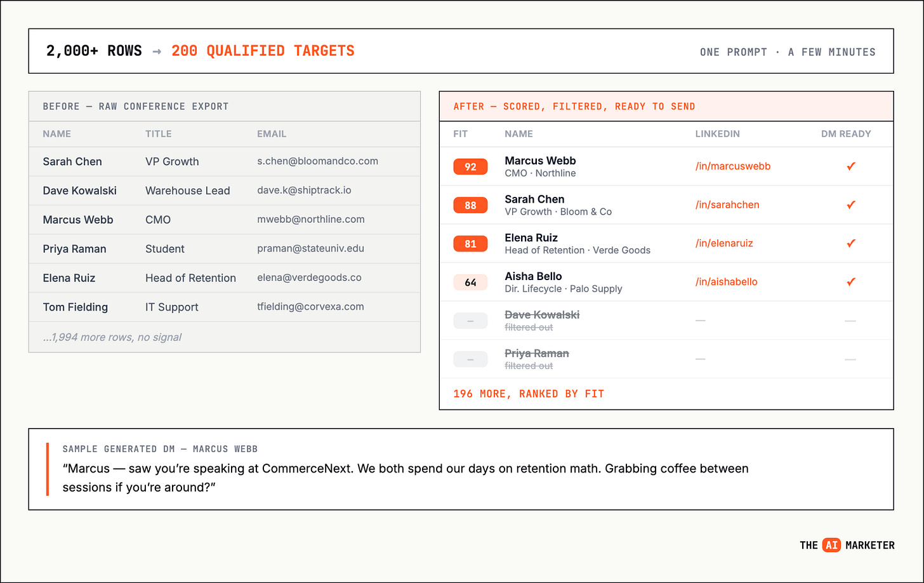Click the 88 fit score badge
The image size is (924, 583).
click(x=470, y=205)
